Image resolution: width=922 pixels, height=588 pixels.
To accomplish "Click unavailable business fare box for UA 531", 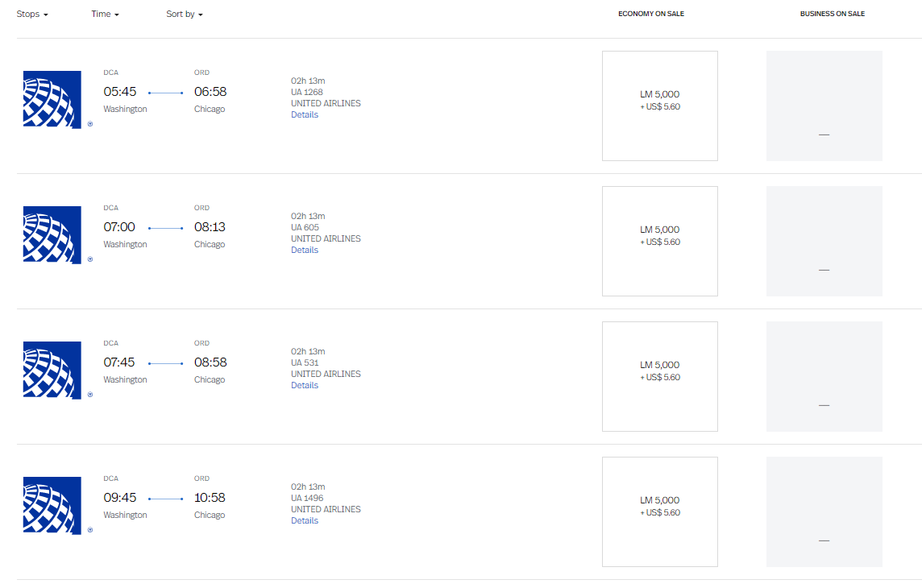I will pos(824,376).
